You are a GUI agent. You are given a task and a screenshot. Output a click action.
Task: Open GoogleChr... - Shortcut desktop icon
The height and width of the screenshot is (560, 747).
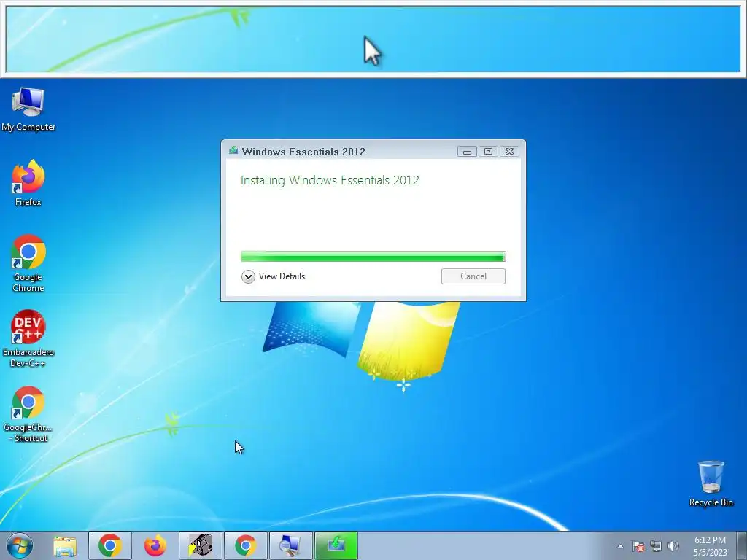[28, 414]
